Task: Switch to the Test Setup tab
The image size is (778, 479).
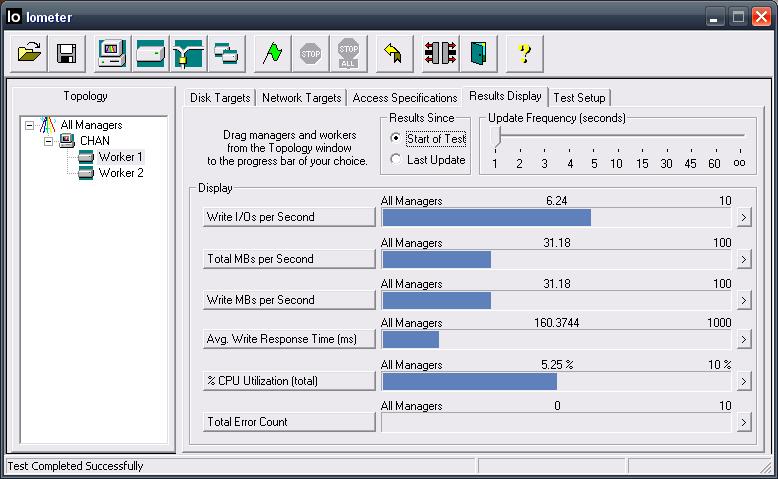Action: [579, 98]
